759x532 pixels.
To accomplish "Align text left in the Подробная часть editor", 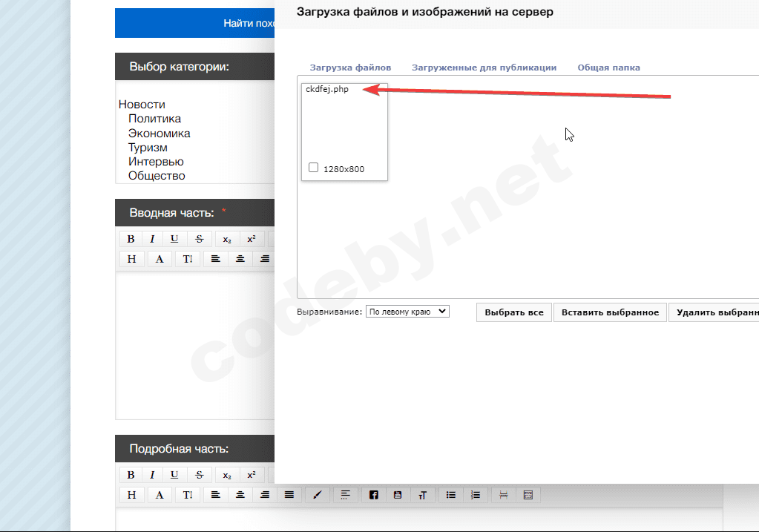I will point(216,495).
